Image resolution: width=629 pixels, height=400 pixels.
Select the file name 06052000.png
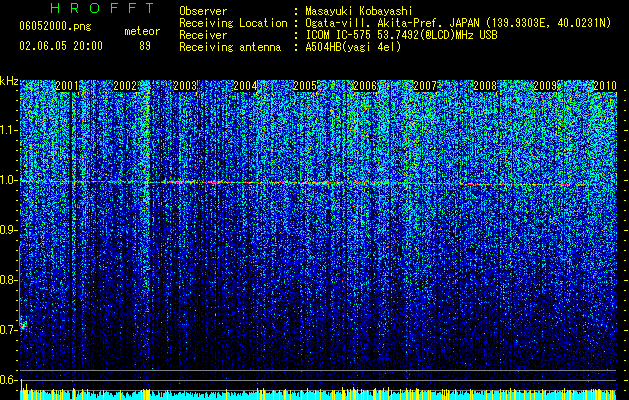[55, 27]
